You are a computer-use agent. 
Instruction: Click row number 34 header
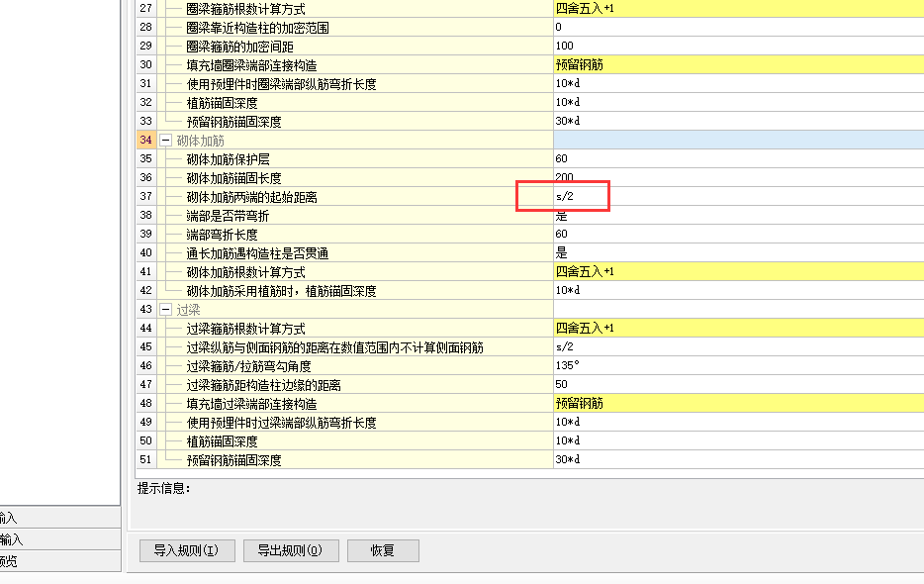point(146,141)
